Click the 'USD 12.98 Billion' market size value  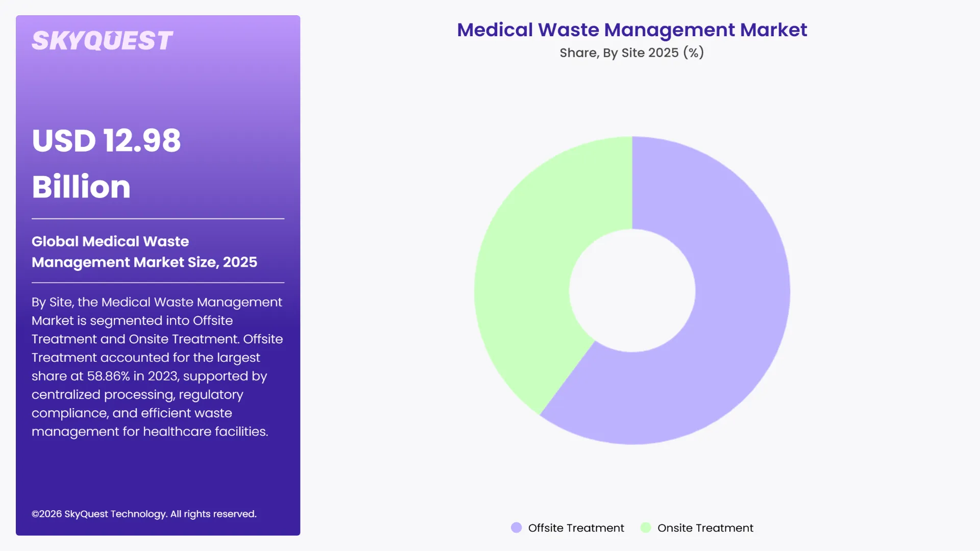tap(106, 163)
